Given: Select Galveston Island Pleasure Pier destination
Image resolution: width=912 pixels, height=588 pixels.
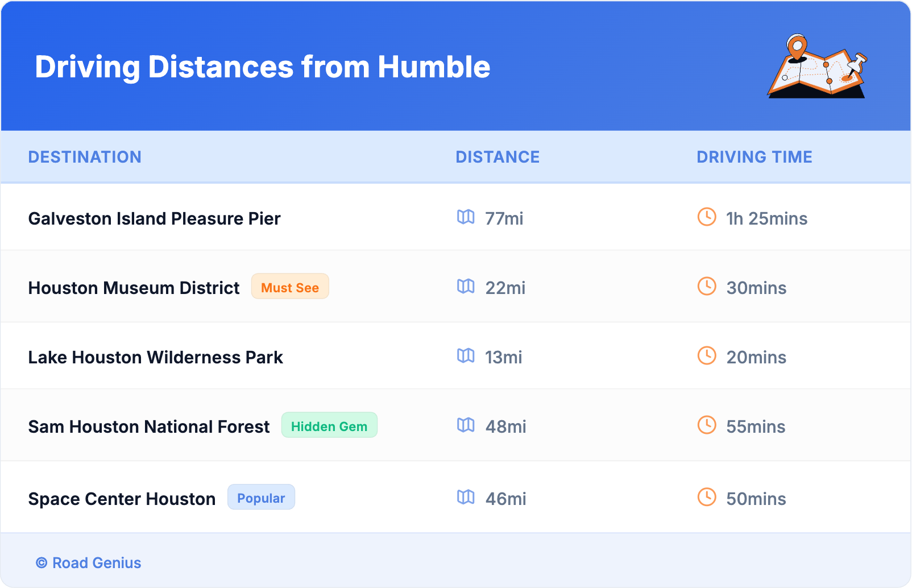Looking at the screenshot, I should pyautogui.click(x=154, y=219).
